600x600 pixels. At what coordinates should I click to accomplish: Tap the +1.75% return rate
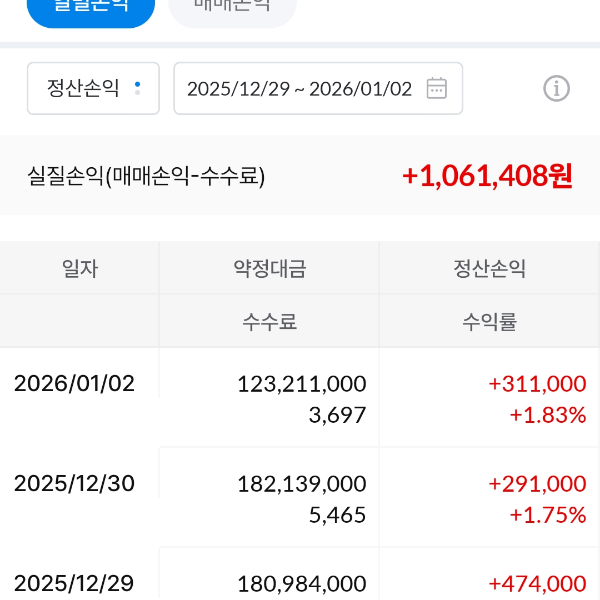click(548, 515)
